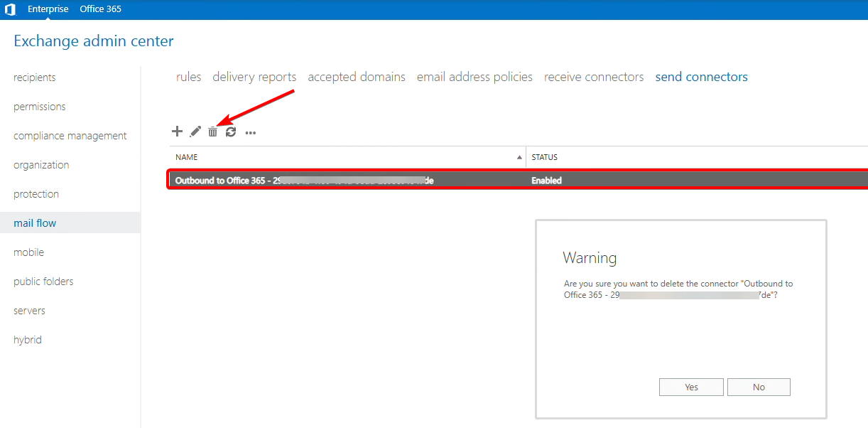
Task: Open recipients in the left navigation
Action: point(35,77)
